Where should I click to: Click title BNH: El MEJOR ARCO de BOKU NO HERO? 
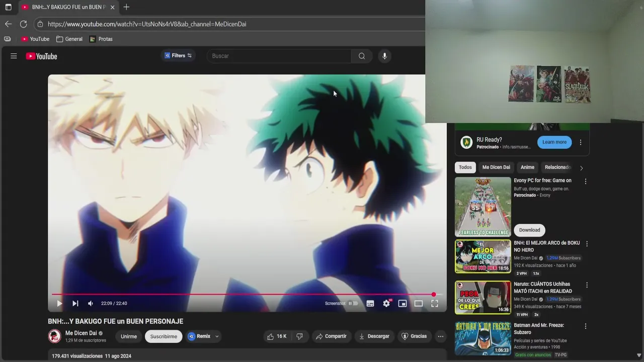(x=546, y=246)
